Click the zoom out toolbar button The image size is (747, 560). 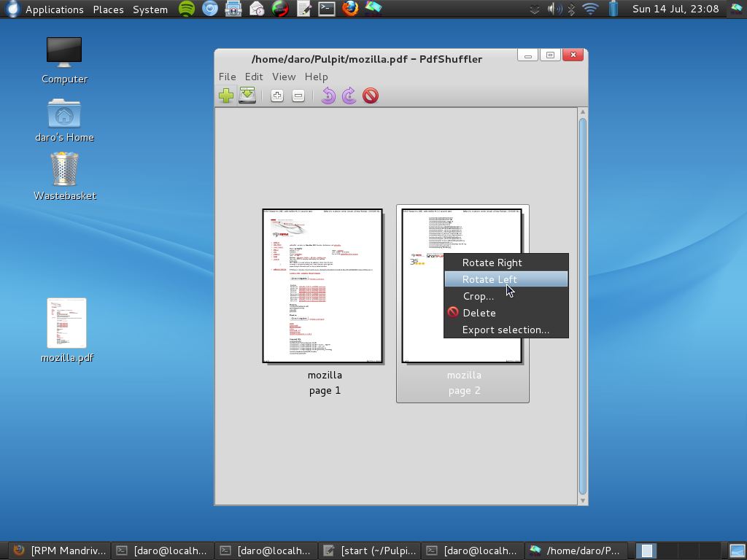pos(298,96)
